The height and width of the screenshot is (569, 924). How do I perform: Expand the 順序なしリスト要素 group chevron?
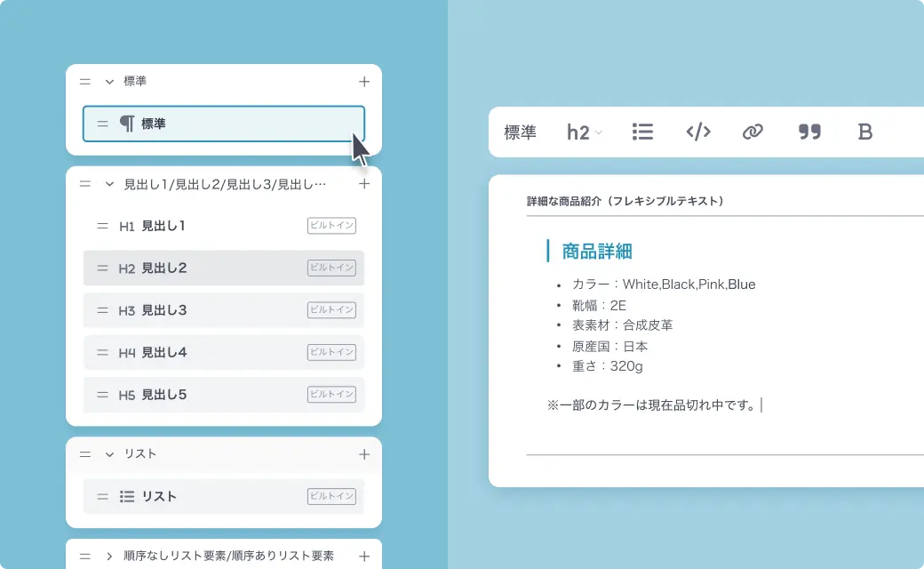coord(110,557)
